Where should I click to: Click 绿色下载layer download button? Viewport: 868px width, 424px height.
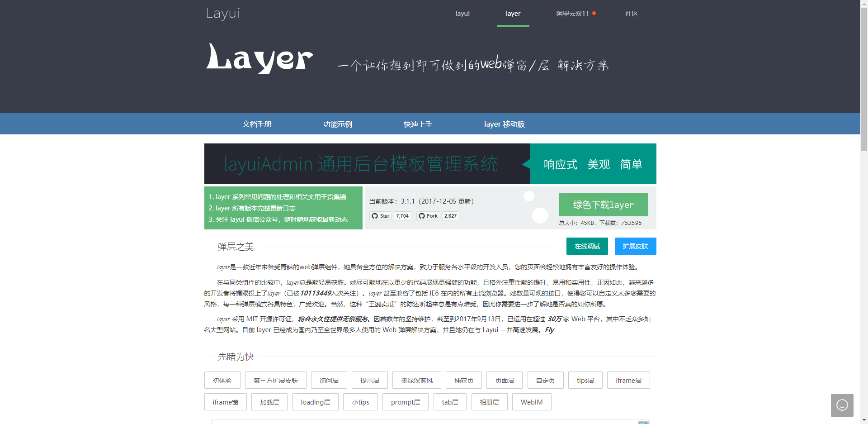coord(604,205)
